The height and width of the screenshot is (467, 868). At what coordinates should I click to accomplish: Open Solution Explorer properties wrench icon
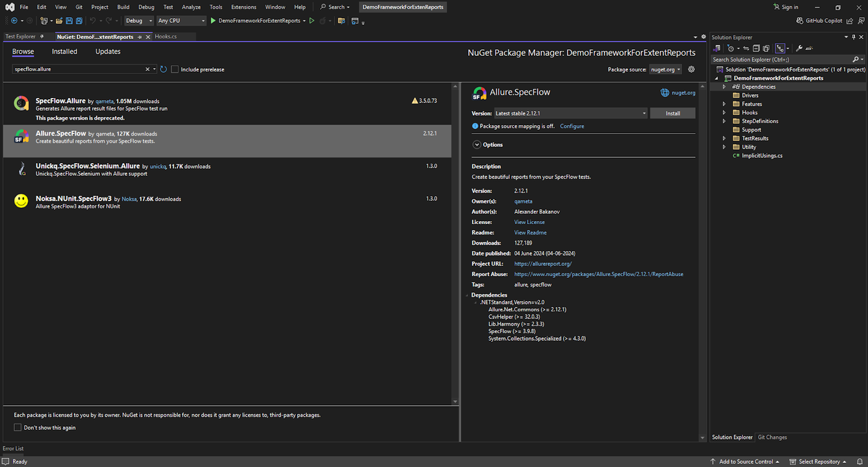tap(799, 48)
